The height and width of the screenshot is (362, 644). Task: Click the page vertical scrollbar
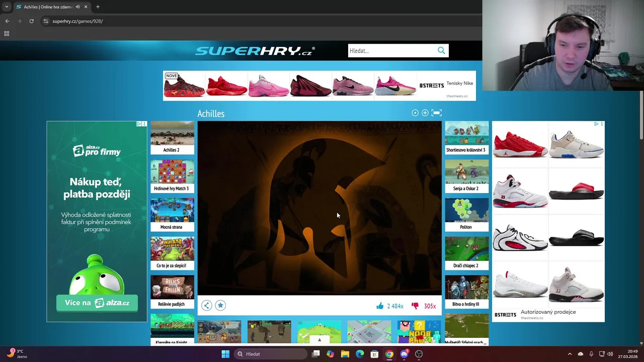(x=641, y=116)
